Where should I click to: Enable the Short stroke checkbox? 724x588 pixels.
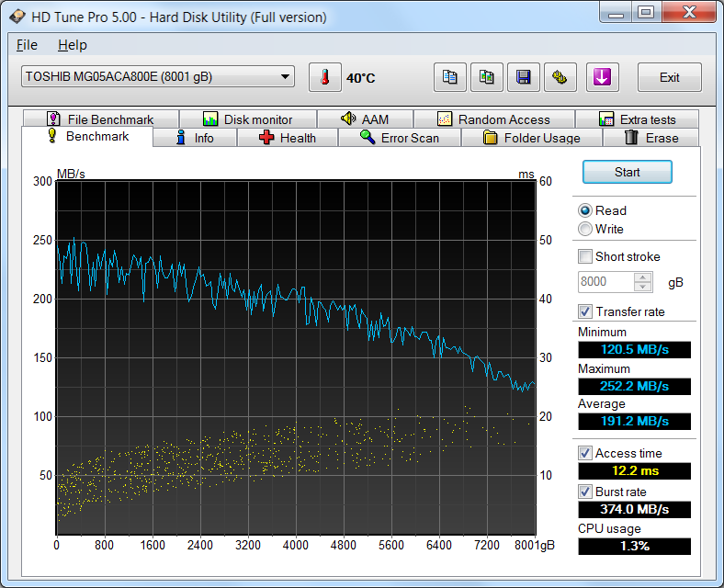585,256
